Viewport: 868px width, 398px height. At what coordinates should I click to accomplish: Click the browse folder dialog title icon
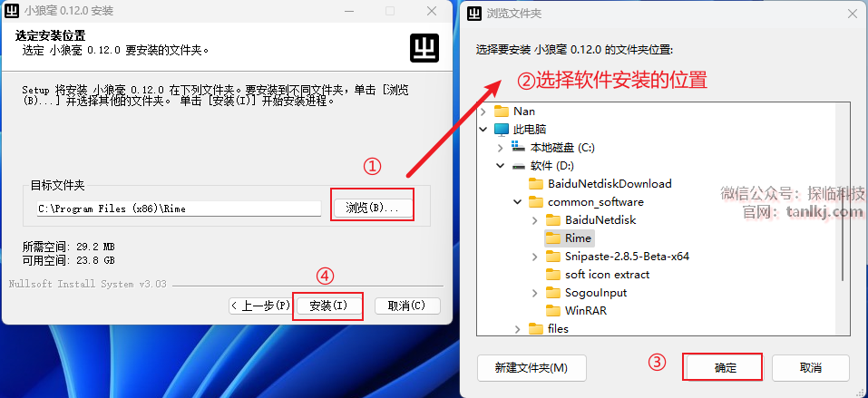[x=473, y=13]
